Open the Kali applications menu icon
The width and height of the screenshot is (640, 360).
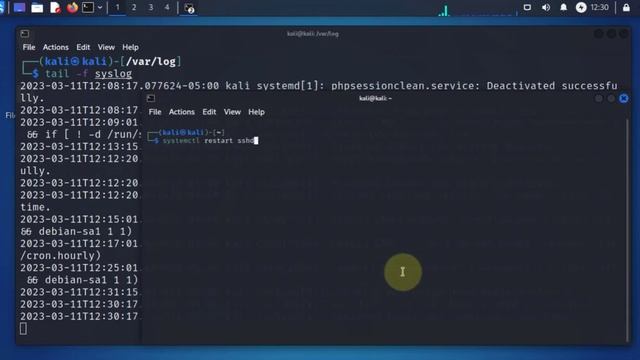[x=2, y=7]
